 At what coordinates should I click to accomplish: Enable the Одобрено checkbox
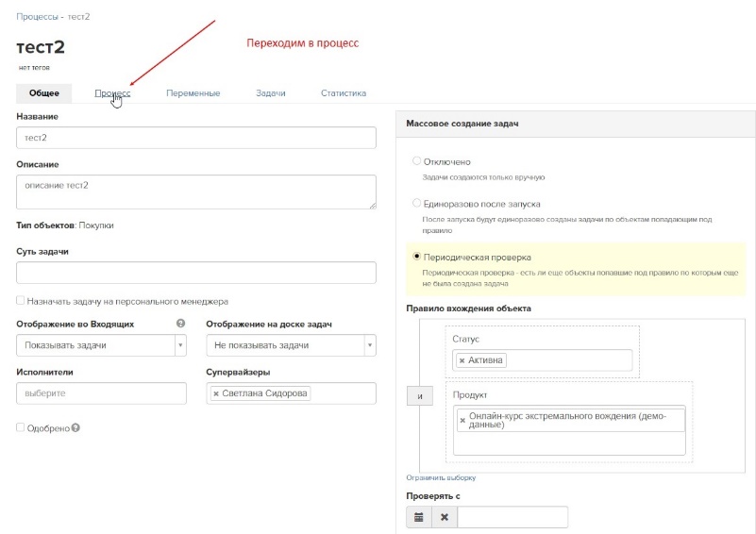tap(21, 427)
